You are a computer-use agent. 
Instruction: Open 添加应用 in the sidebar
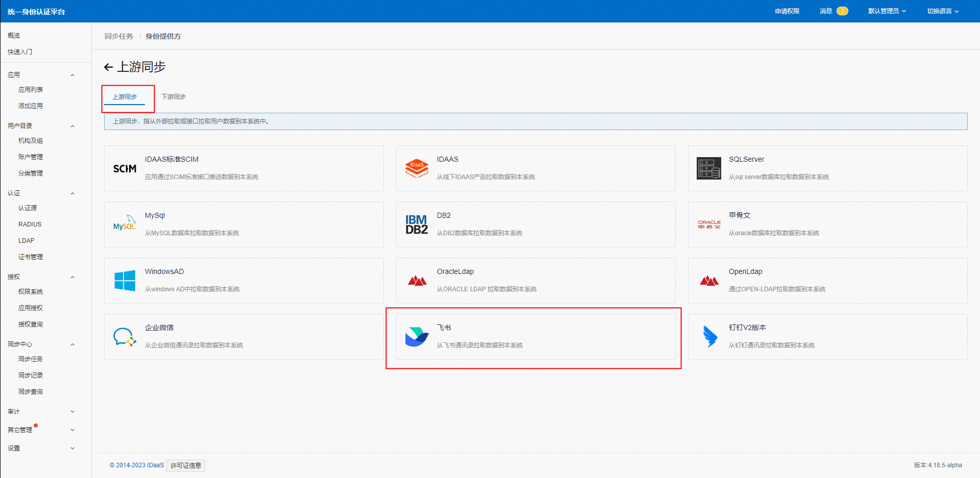pyautogui.click(x=31, y=106)
